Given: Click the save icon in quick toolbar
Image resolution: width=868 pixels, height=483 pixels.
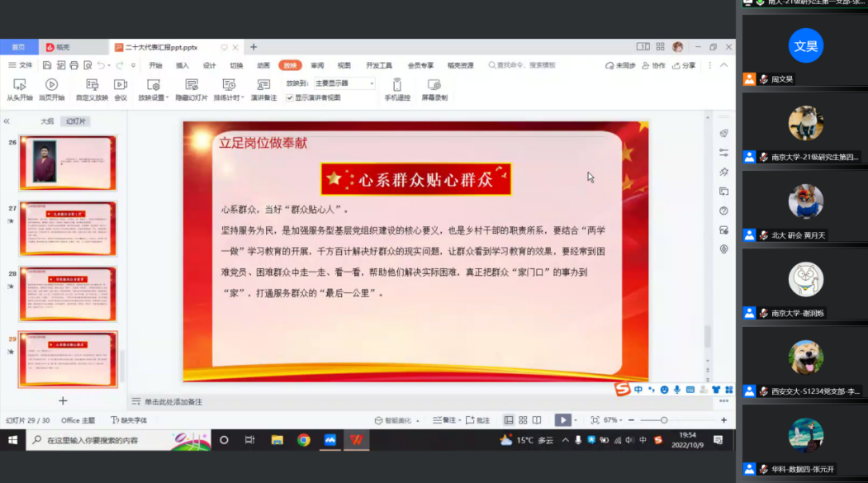Looking at the screenshot, I should click(47, 65).
